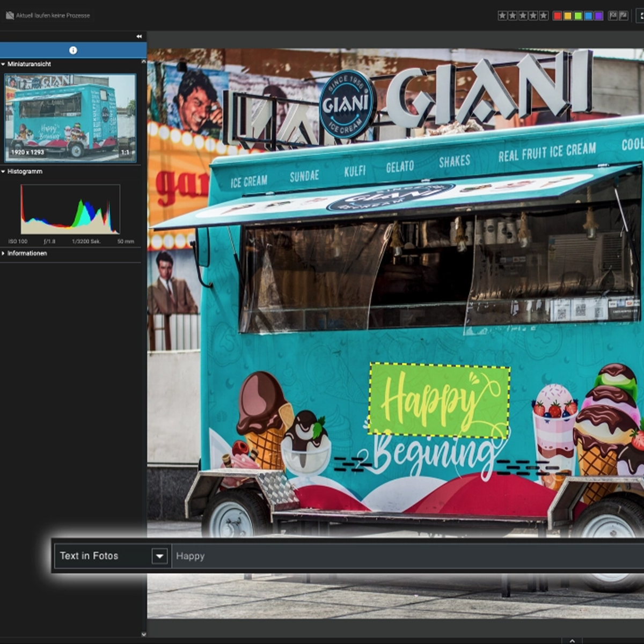Click the 50 mm focal length value
The height and width of the screenshot is (644, 644).
click(126, 241)
